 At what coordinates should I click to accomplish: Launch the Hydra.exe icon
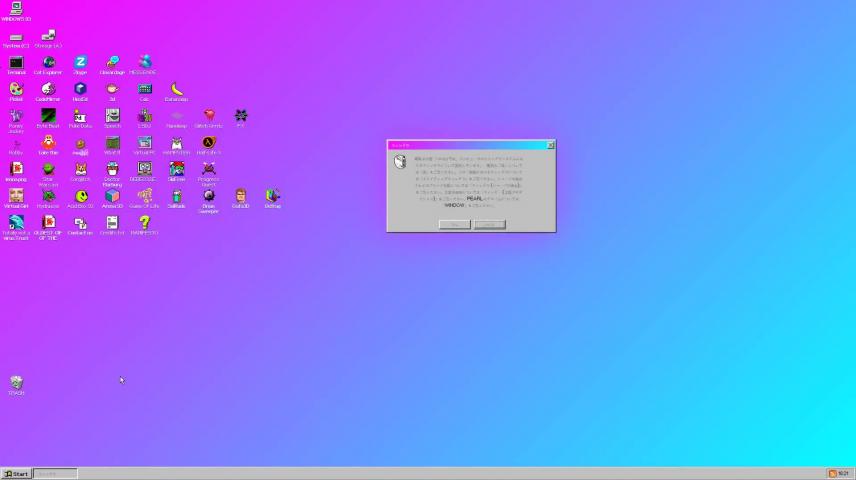pos(48,199)
